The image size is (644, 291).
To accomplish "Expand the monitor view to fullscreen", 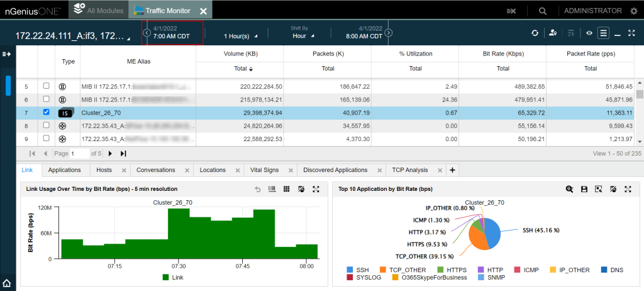I will click(631, 33).
